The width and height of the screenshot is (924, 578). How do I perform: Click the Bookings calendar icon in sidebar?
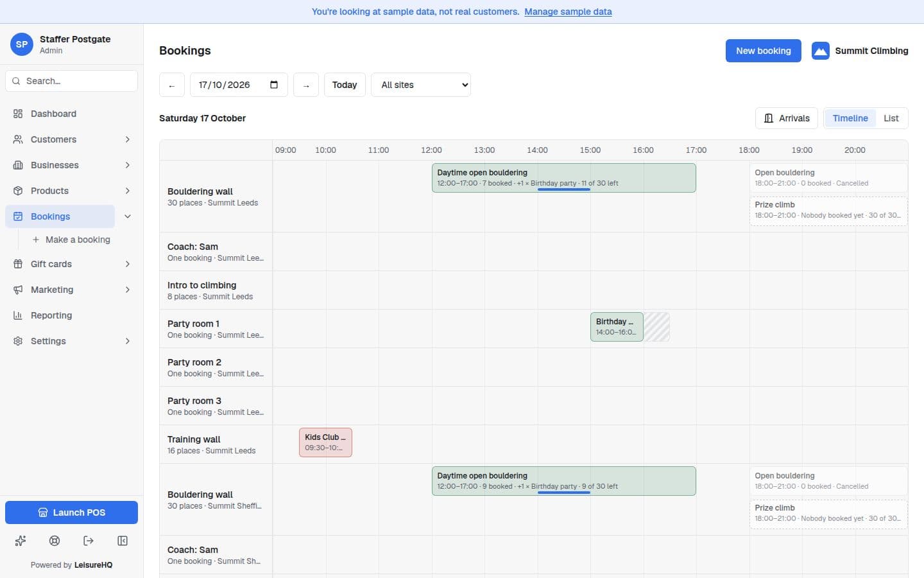point(18,216)
